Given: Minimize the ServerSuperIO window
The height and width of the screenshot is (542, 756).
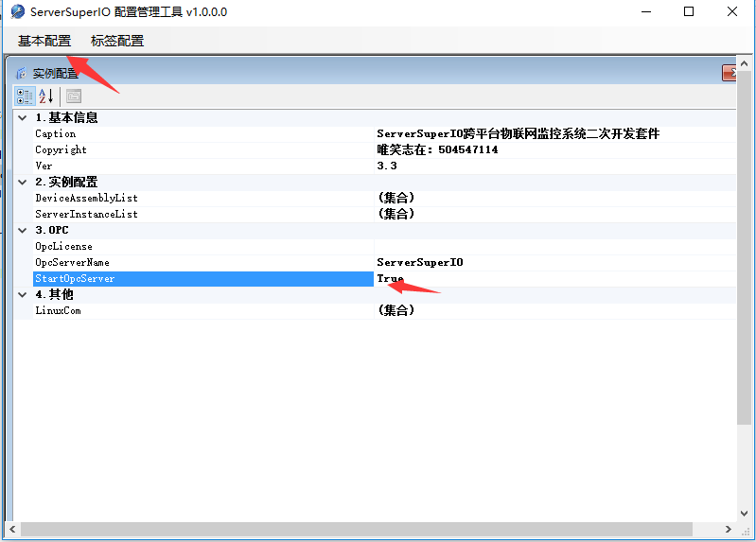Looking at the screenshot, I should [x=646, y=11].
